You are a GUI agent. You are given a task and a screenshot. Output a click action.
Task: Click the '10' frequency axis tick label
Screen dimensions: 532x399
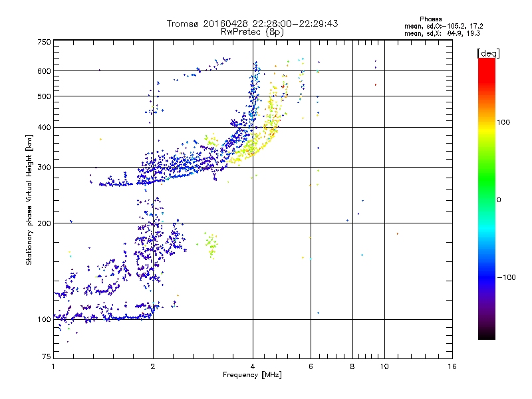click(x=384, y=366)
